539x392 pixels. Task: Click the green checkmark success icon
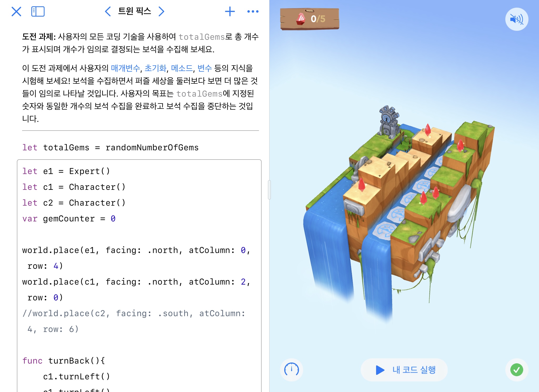[516, 370]
